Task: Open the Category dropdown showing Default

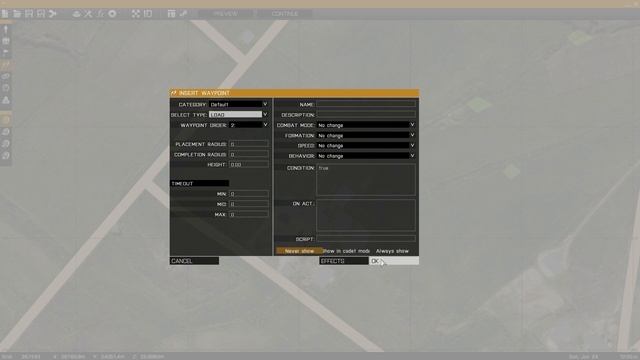Action: (x=238, y=104)
